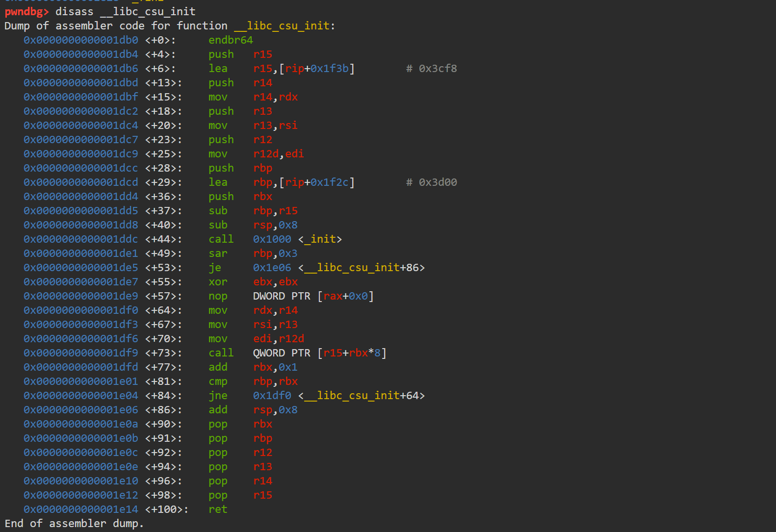
Task: Select the 'rsi,r13' operands
Action: (276, 324)
